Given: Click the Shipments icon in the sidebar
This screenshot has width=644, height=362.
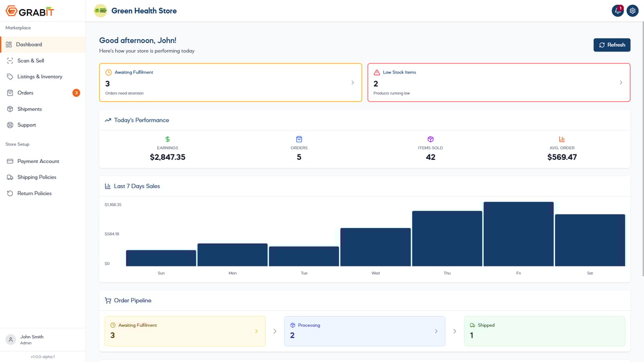Looking at the screenshot, I should click(10, 108).
